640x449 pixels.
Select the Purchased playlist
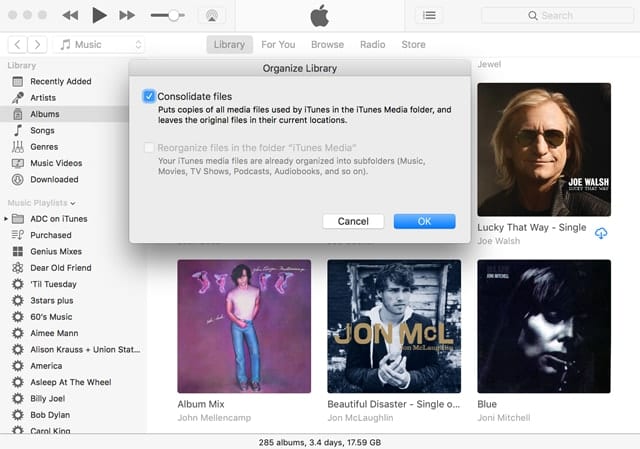[x=51, y=235]
